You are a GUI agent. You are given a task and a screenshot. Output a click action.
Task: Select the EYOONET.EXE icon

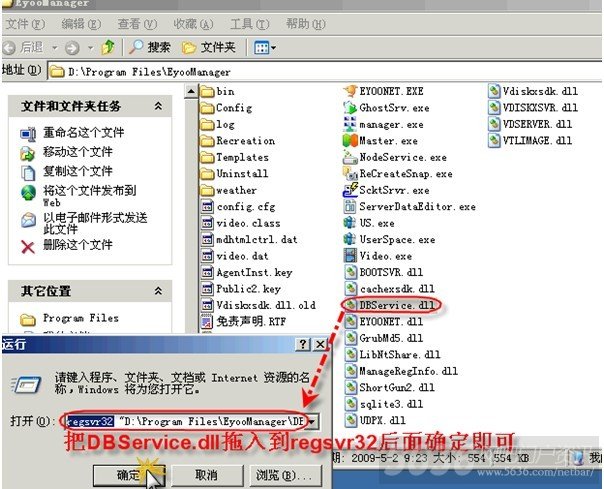tap(350, 91)
